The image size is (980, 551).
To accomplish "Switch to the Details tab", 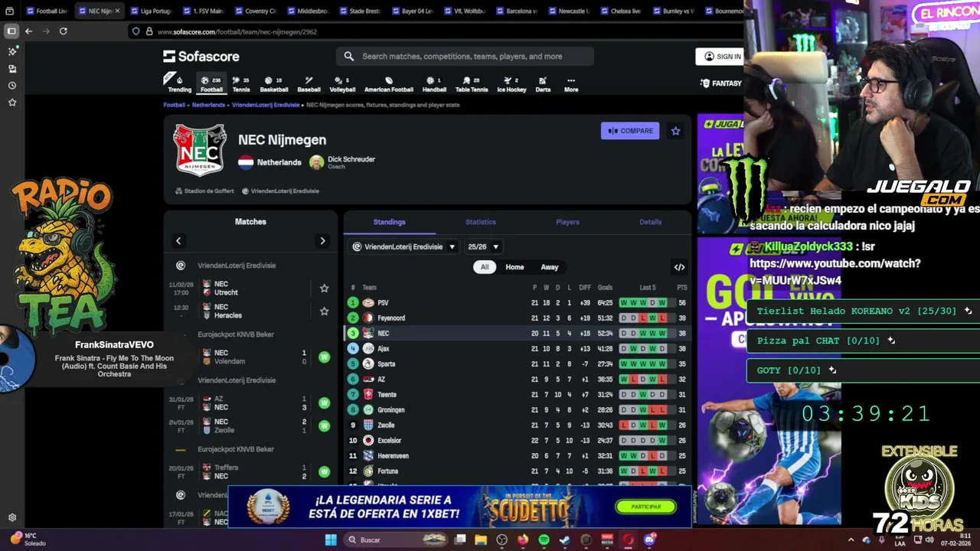I will click(x=650, y=222).
